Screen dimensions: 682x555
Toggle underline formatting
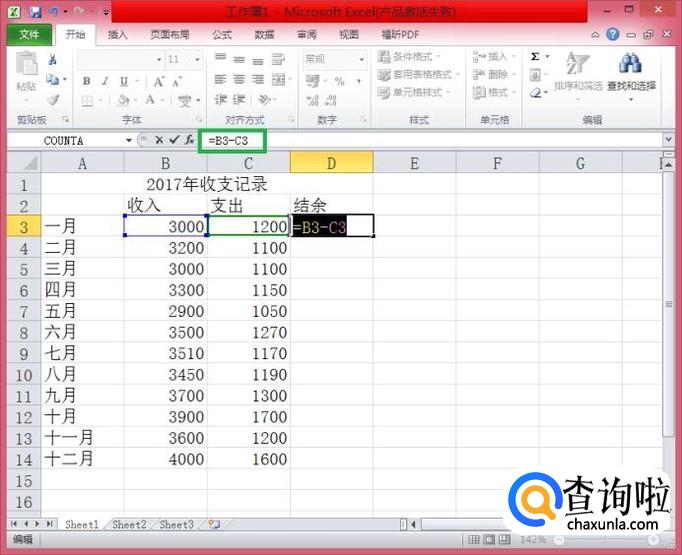coord(124,81)
